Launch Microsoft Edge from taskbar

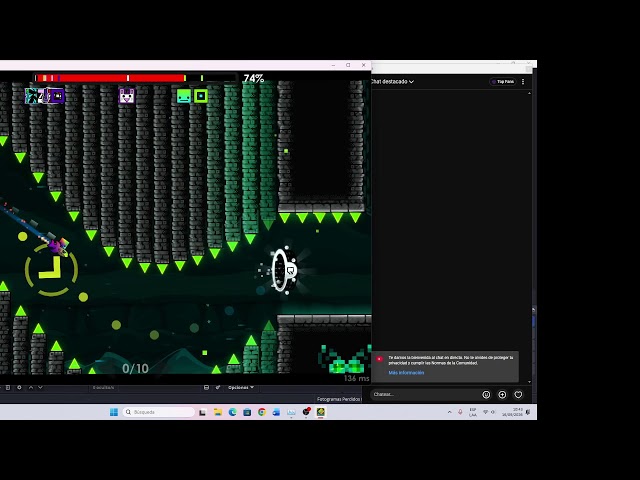tap(232, 412)
